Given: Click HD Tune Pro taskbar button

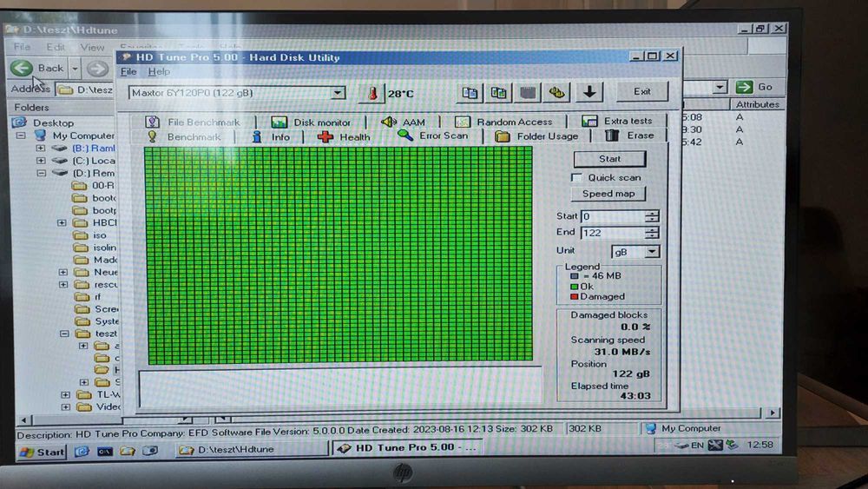Looking at the screenshot, I should coord(407,447).
